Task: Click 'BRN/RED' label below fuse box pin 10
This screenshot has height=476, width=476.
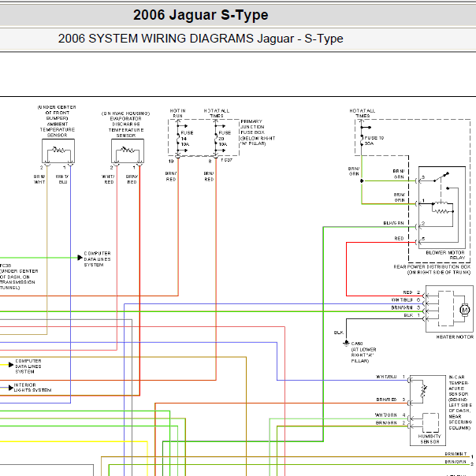Action: point(171,177)
